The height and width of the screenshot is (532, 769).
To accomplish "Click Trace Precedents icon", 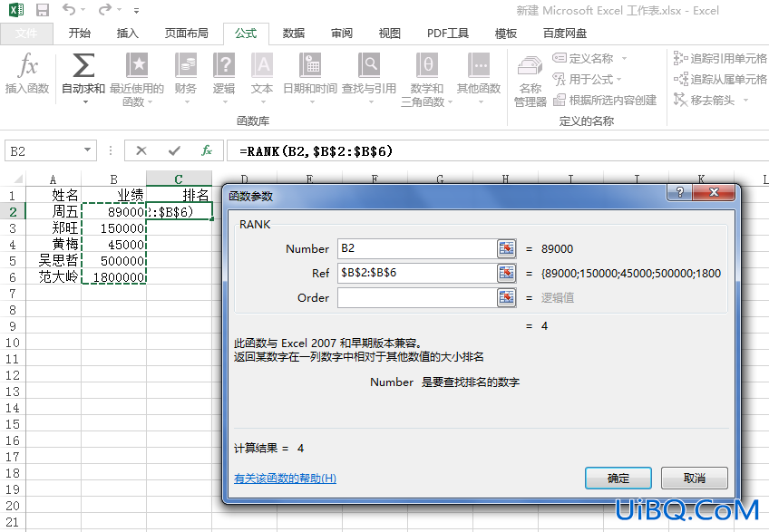I will click(x=680, y=58).
